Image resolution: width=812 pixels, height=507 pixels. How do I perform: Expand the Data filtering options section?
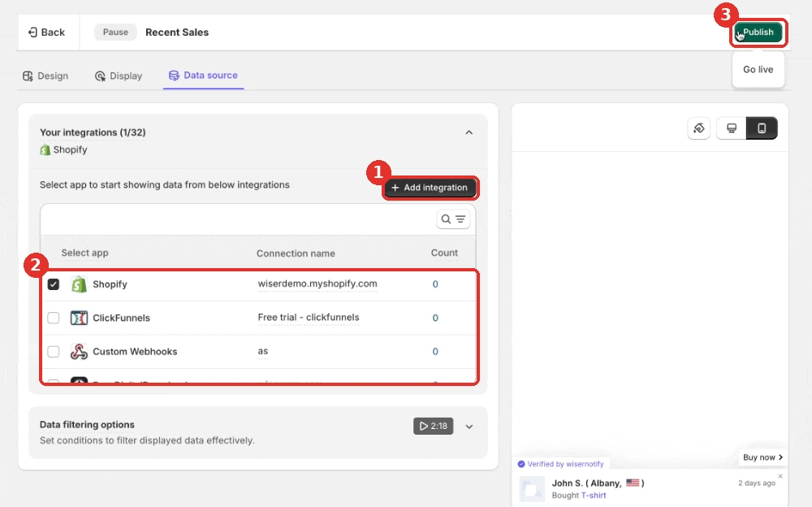469,427
